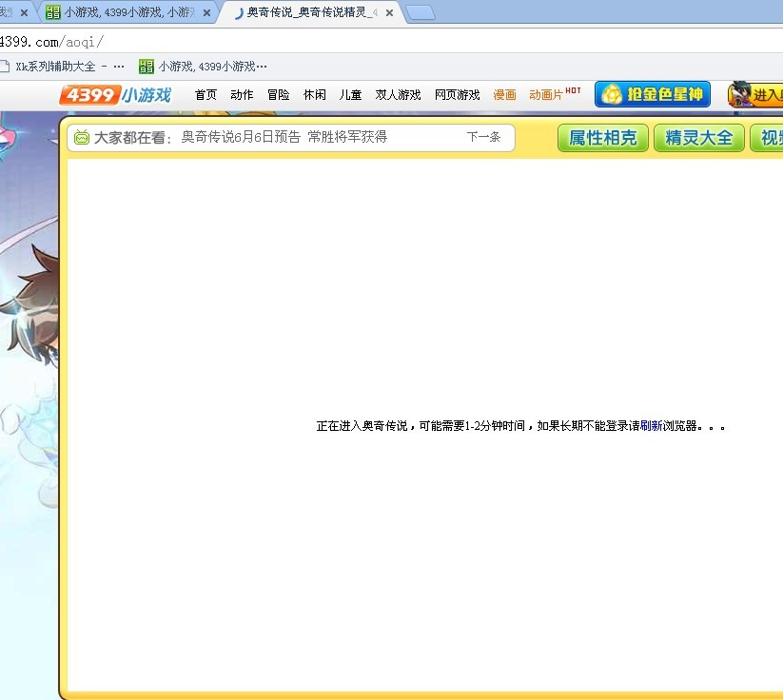Open the 精灵大全 button
The image size is (783, 700).
tap(699, 138)
